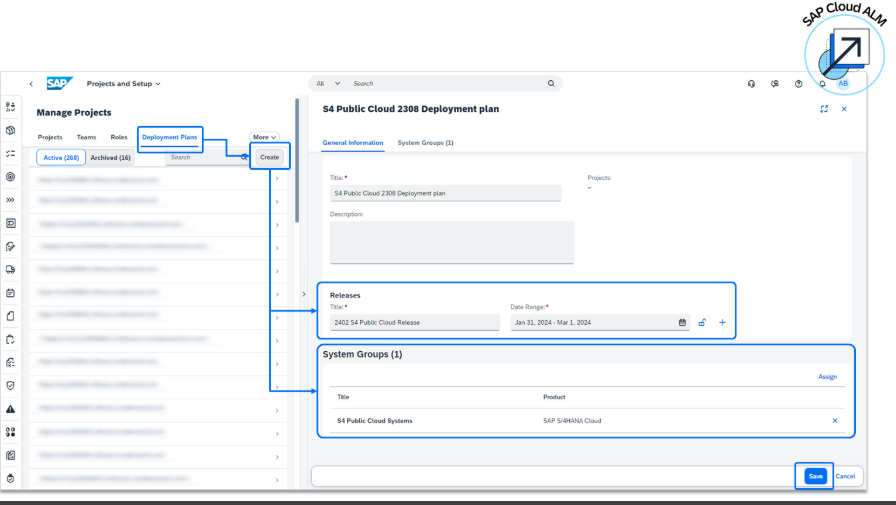Click the Save button

click(x=815, y=476)
